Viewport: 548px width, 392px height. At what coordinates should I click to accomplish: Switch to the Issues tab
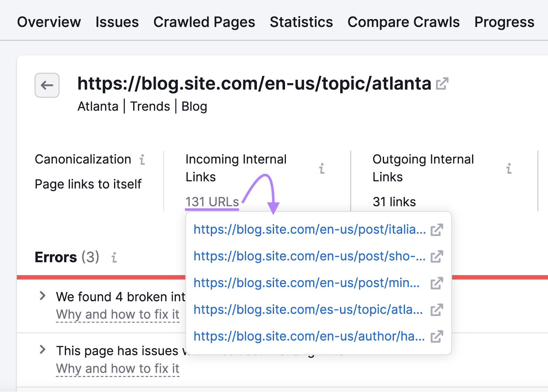pyautogui.click(x=117, y=22)
